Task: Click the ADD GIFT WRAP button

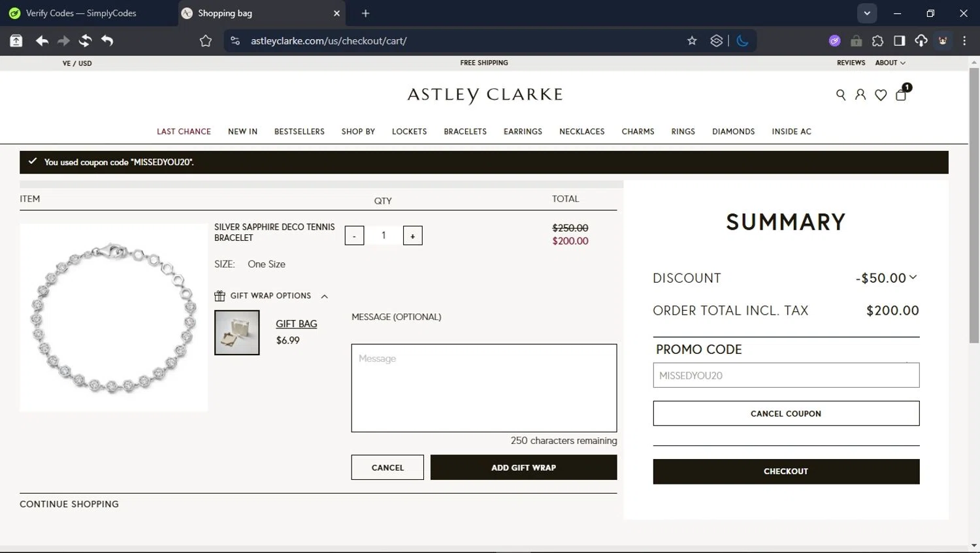Action: pyautogui.click(x=523, y=467)
